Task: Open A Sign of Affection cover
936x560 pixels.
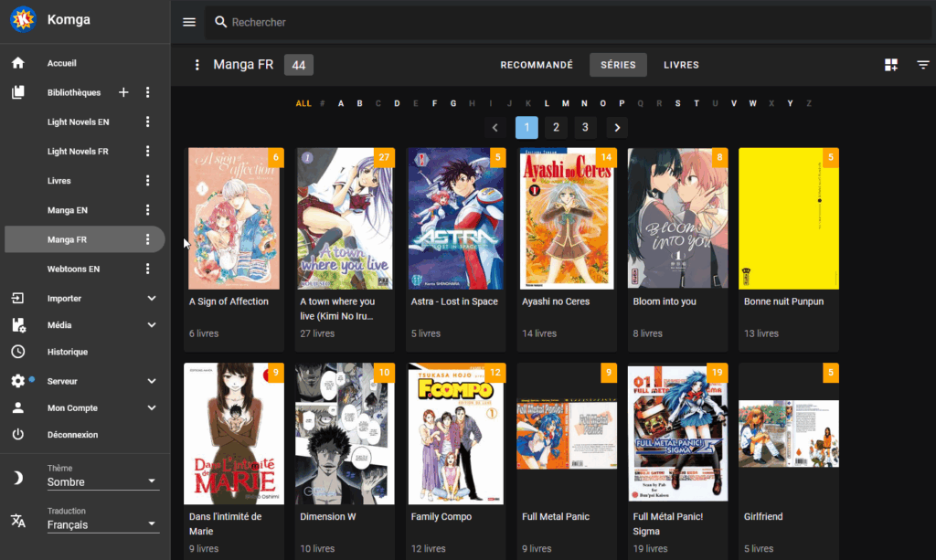Action: (234, 218)
